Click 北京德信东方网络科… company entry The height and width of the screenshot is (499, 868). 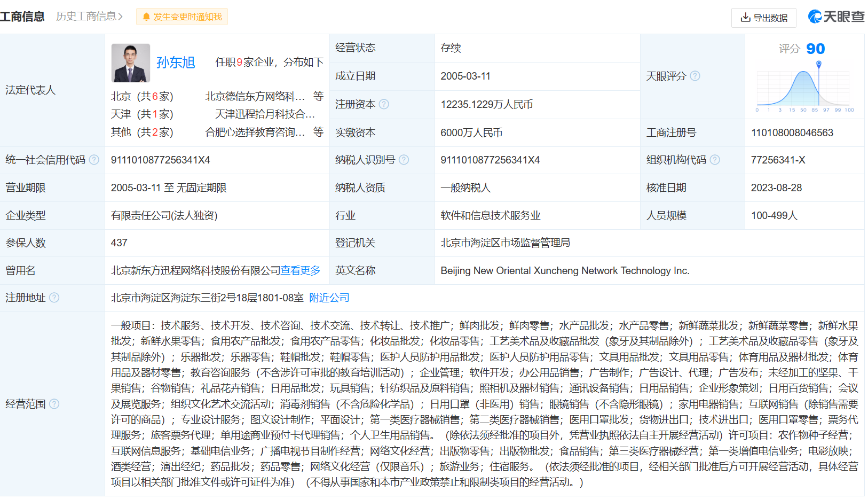pos(255,96)
